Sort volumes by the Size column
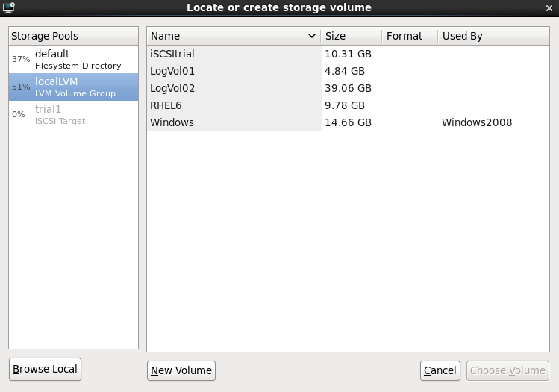Viewport: 559px width, 392px height. coord(351,36)
